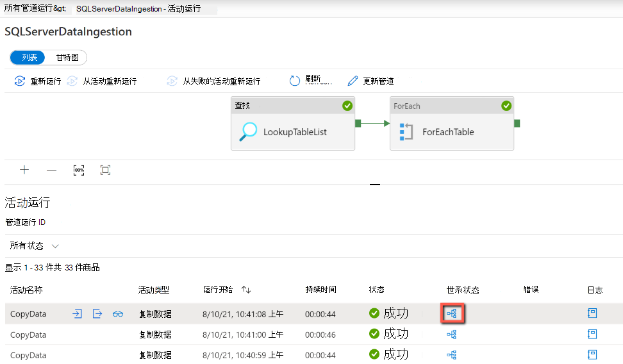Viewport: 623px width, 364px height.
Task: Click SQLServerDataIngestion activity runs breadcrumb
Action: tap(138, 9)
